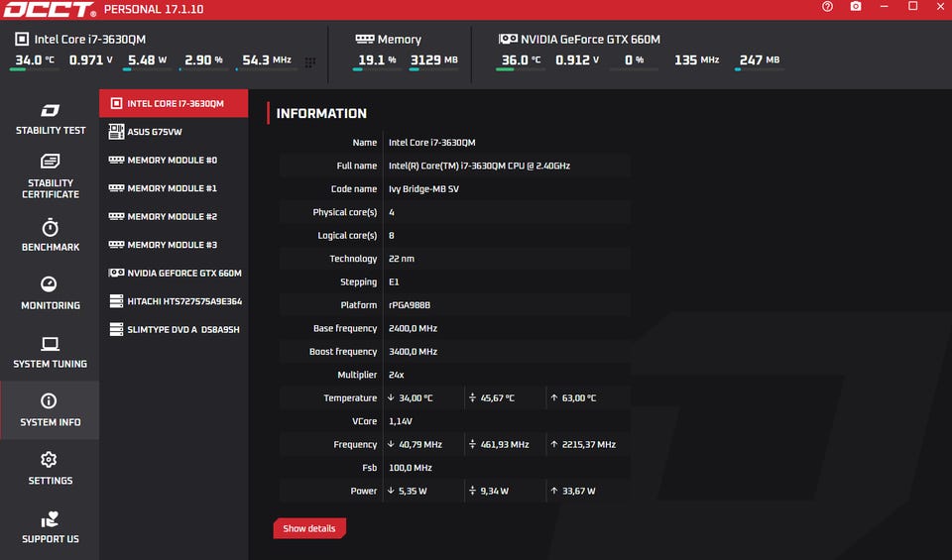Click the Code name value Ivy Bridge-MB SV
The height and width of the screenshot is (560, 952).
pos(423,188)
